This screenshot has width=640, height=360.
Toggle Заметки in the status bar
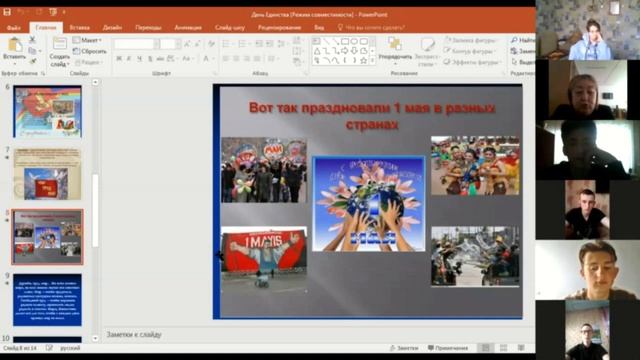click(x=404, y=348)
